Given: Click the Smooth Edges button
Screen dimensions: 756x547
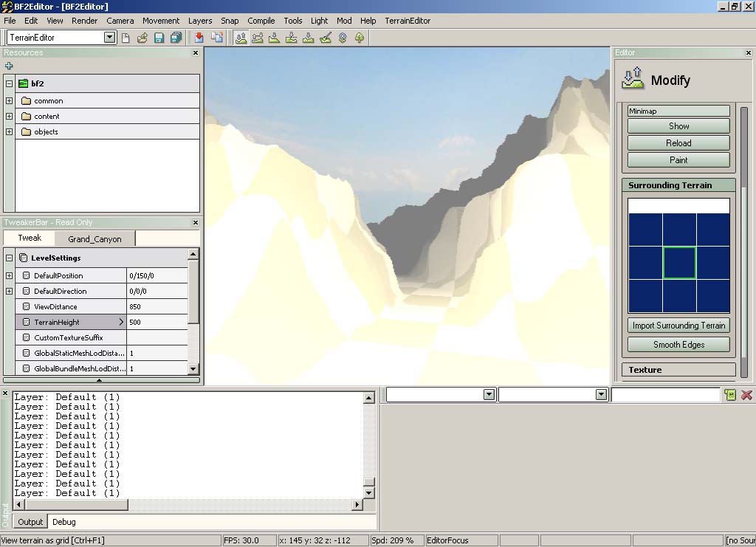Looking at the screenshot, I should [x=678, y=345].
